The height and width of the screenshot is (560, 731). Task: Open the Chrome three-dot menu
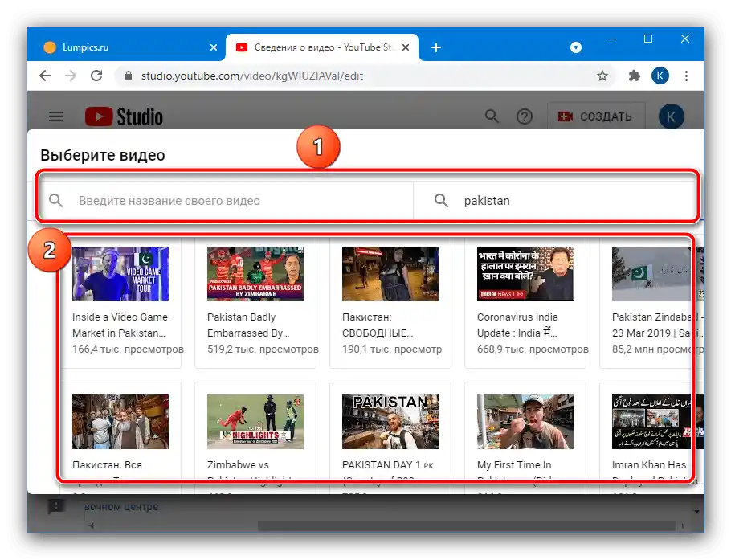(686, 76)
